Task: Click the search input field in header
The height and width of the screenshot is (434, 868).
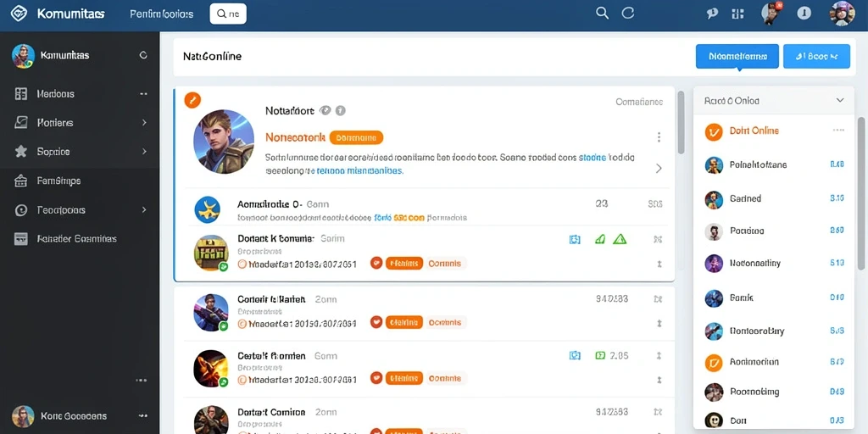Action: tap(228, 14)
